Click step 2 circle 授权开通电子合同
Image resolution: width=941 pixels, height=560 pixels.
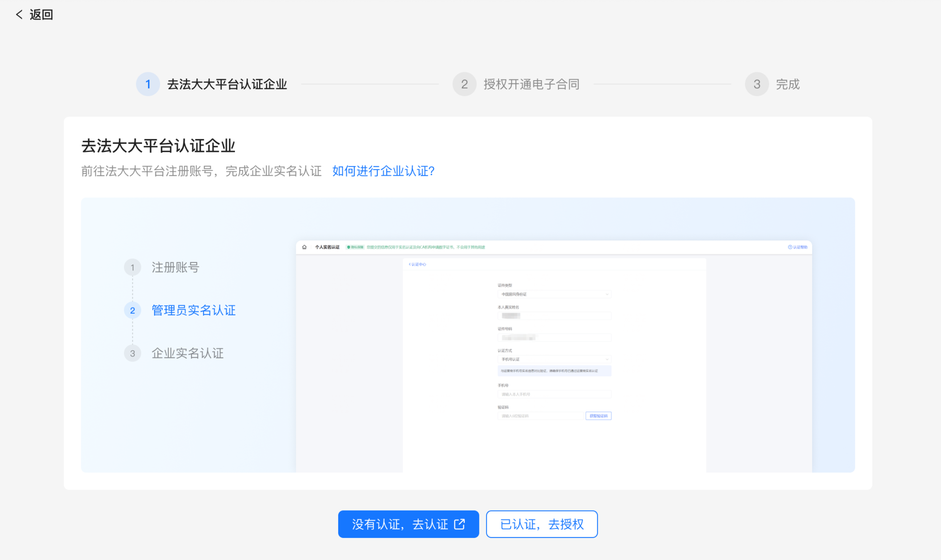coord(464,84)
